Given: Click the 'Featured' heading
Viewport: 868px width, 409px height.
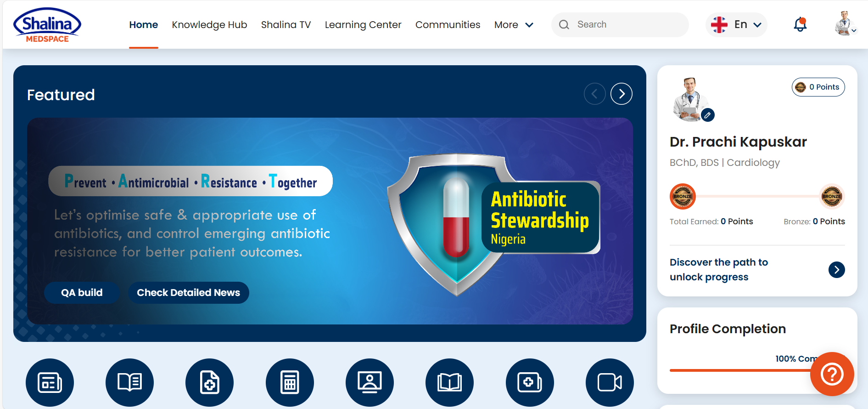Looking at the screenshot, I should 61,95.
